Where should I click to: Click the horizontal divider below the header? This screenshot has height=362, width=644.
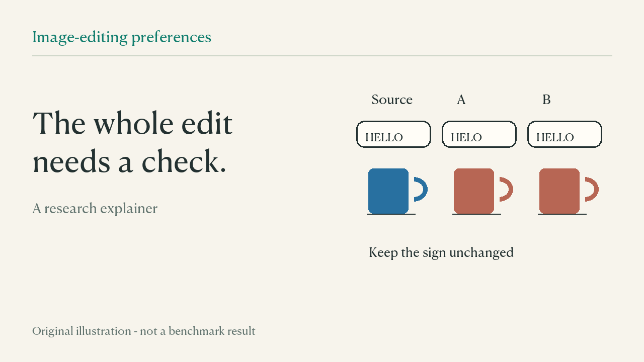[322, 56]
